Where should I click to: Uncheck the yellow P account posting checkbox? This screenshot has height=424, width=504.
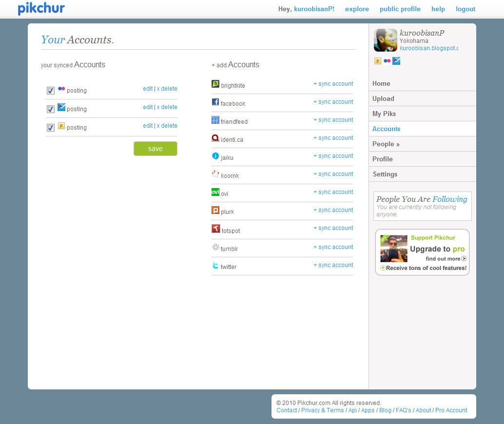pos(51,128)
